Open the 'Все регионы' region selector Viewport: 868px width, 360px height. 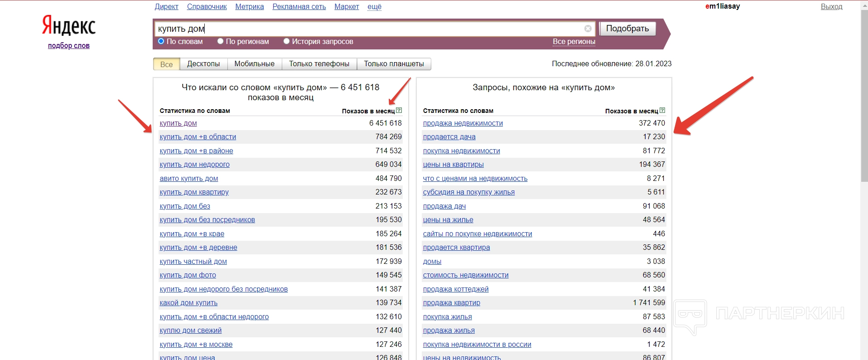pos(574,41)
